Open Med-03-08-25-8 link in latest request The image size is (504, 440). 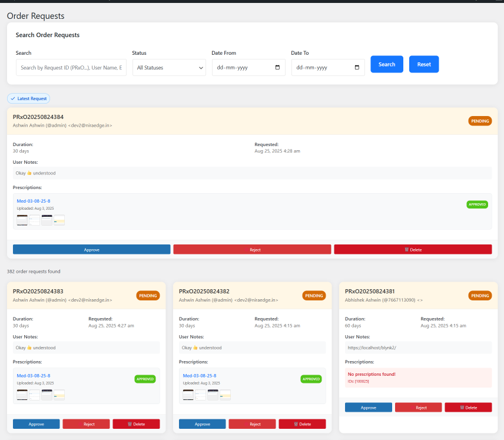(34, 201)
